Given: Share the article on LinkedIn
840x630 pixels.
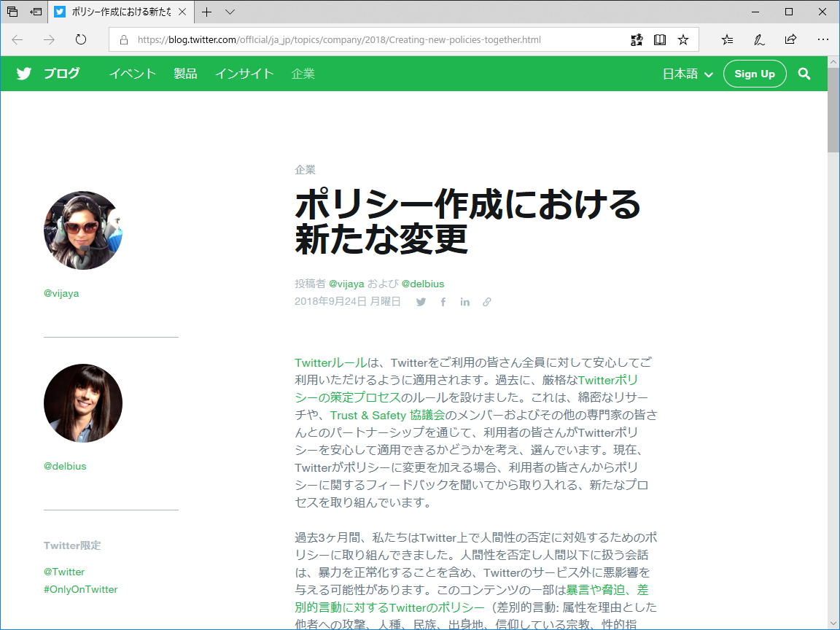Looking at the screenshot, I should pyautogui.click(x=464, y=302).
